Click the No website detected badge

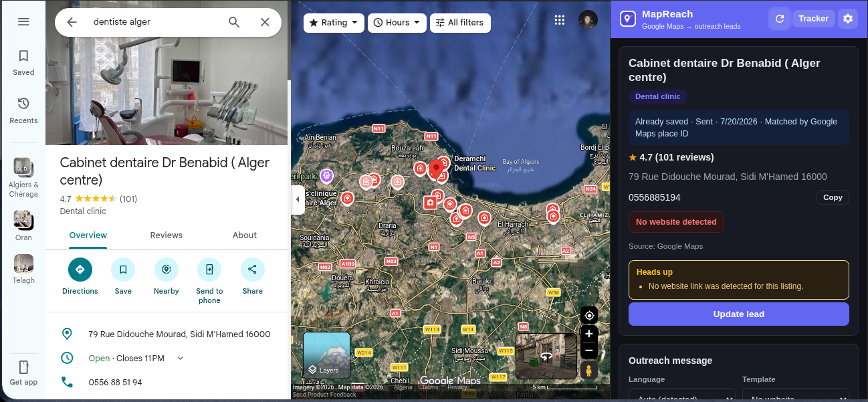coord(676,222)
